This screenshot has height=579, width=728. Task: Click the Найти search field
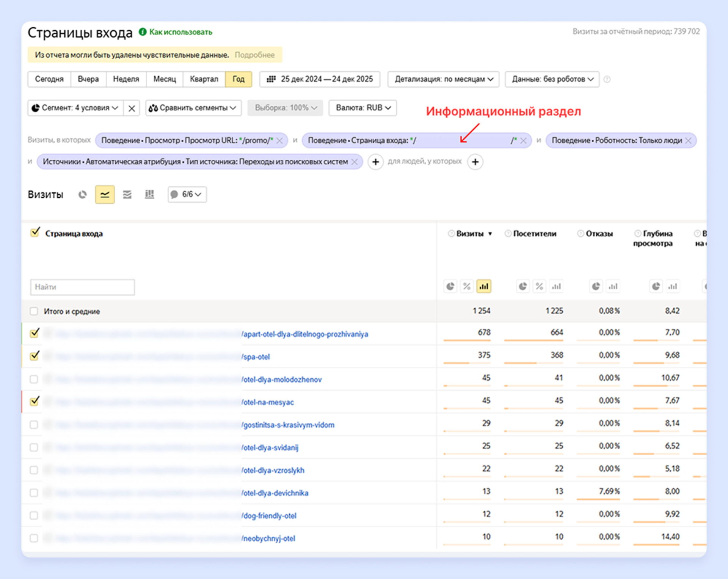(82, 287)
